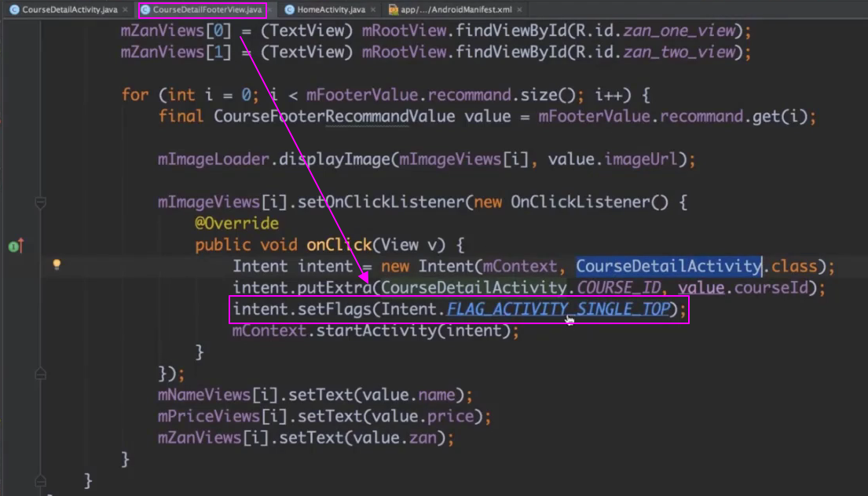Click value.imageUrl argument

click(x=613, y=159)
